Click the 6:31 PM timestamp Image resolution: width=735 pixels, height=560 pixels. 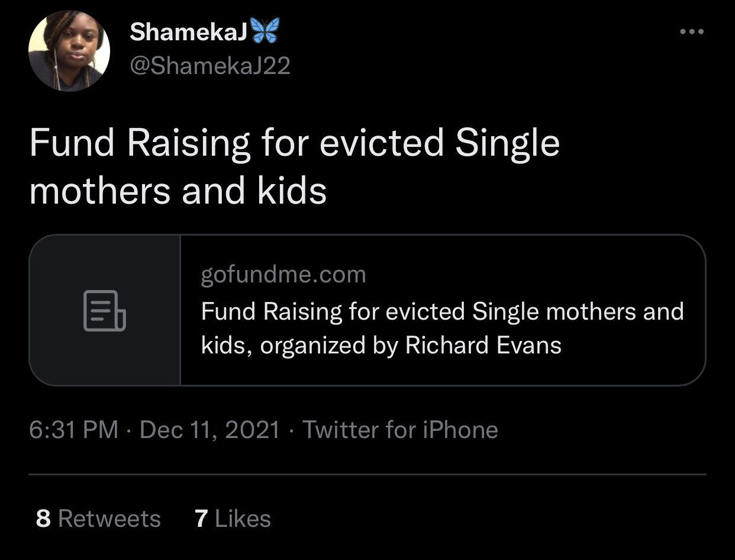(x=73, y=430)
